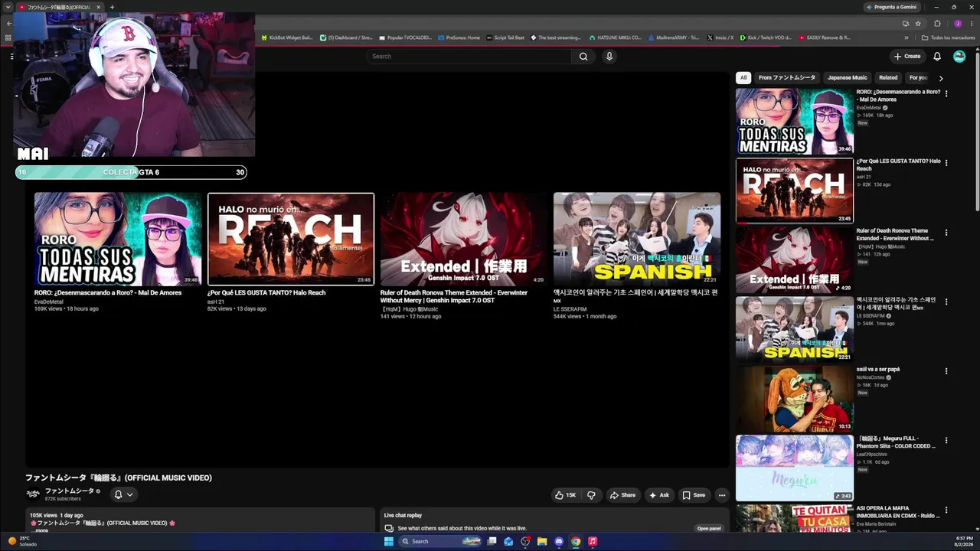Image resolution: width=980 pixels, height=551 pixels.
Task: Open Halo Reach endscreen video thumbnail
Action: [x=291, y=240]
